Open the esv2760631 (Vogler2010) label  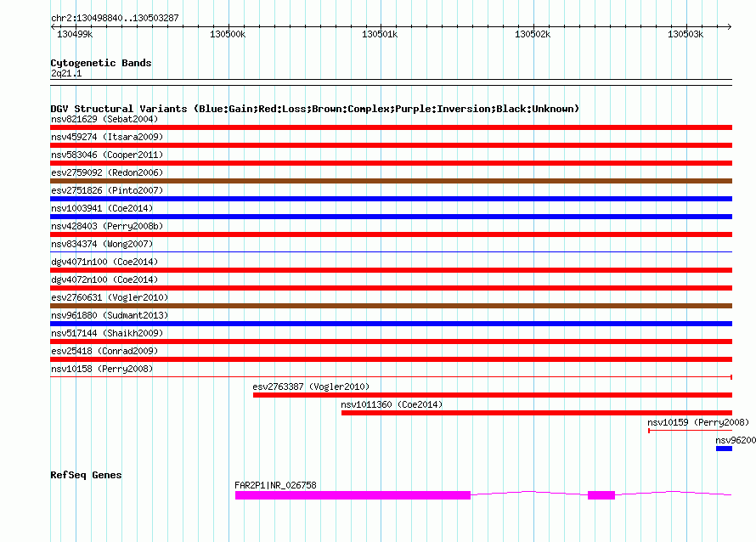coord(110,297)
